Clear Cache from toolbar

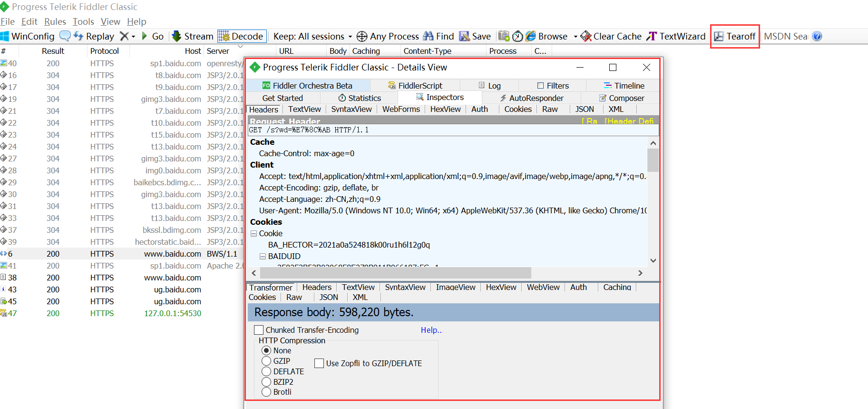click(x=611, y=36)
